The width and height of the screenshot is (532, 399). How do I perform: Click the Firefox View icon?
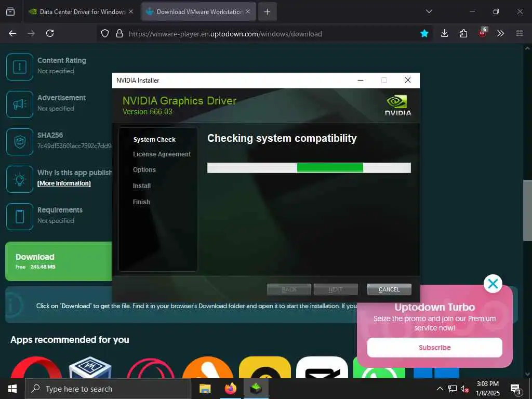[x=10, y=11]
